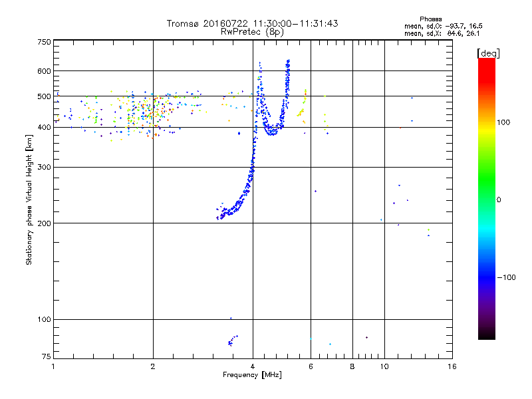Click the x-axis tick label '4'
The width and height of the screenshot is (532, 399).
pyautogui.click(x=253, y=366)
